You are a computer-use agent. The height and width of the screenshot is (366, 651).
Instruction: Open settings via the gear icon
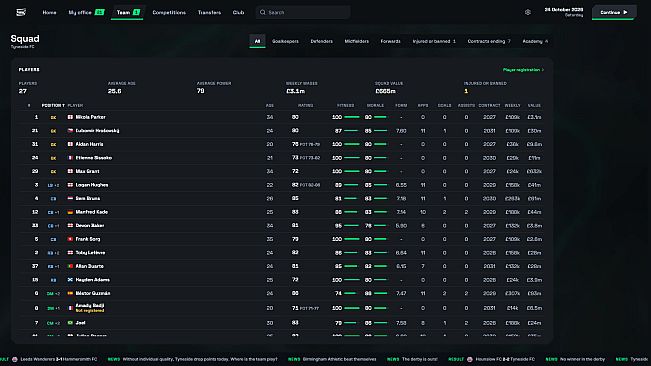pyautogui.click(x=528, y=12)
